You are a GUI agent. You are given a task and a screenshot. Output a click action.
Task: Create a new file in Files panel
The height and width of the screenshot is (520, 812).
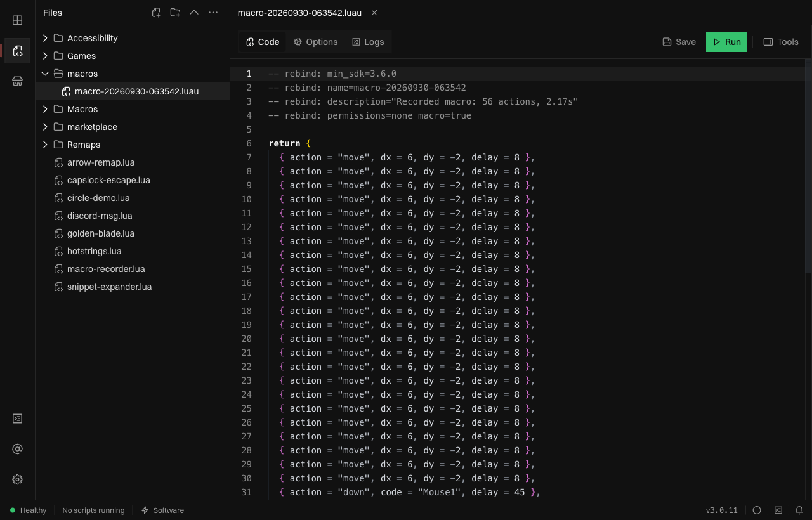pyautogui.click(x=156, y=13)
